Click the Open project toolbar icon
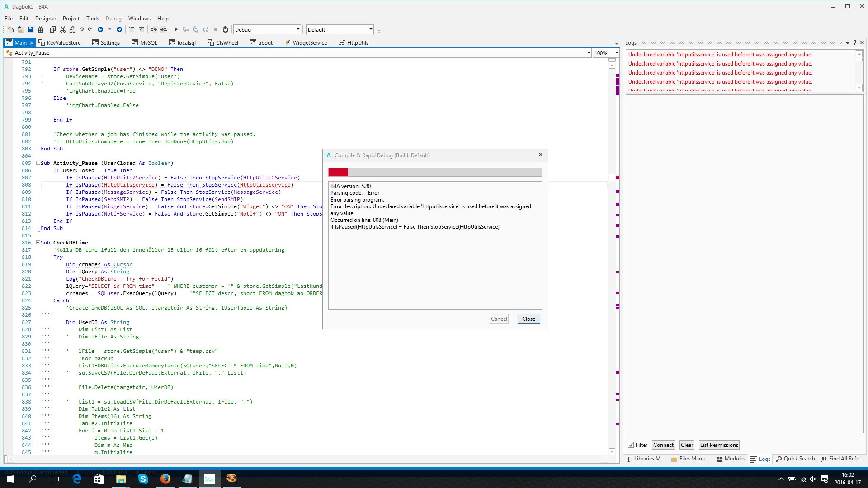Screen dimensions: 868x488 click(x=20, y=29)
